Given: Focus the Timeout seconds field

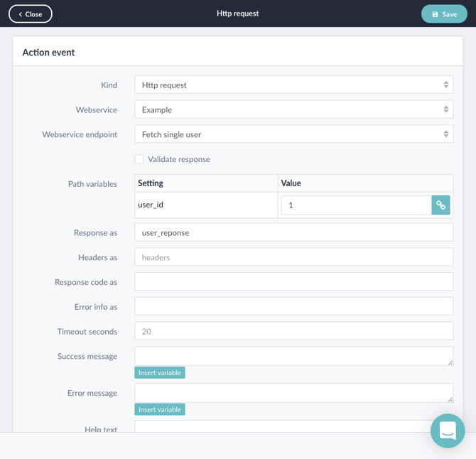Looking at the screenshot, I should click(x=293, y=331).
